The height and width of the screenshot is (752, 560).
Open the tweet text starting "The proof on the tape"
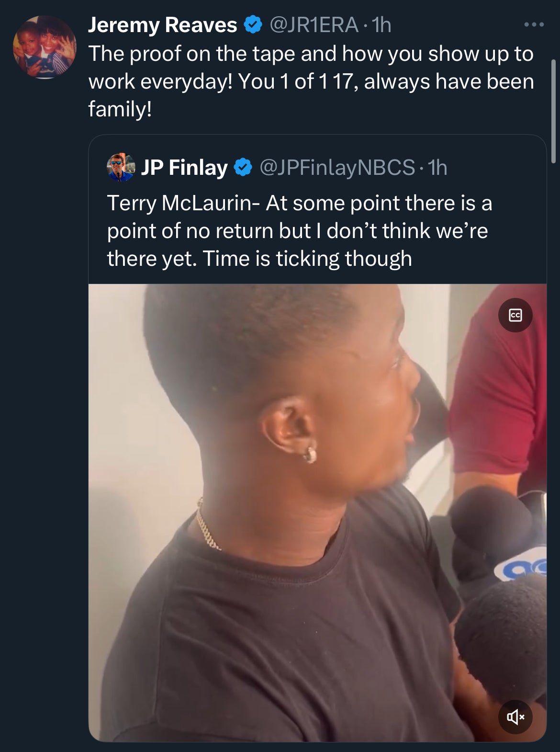click(x=311, y=81)
